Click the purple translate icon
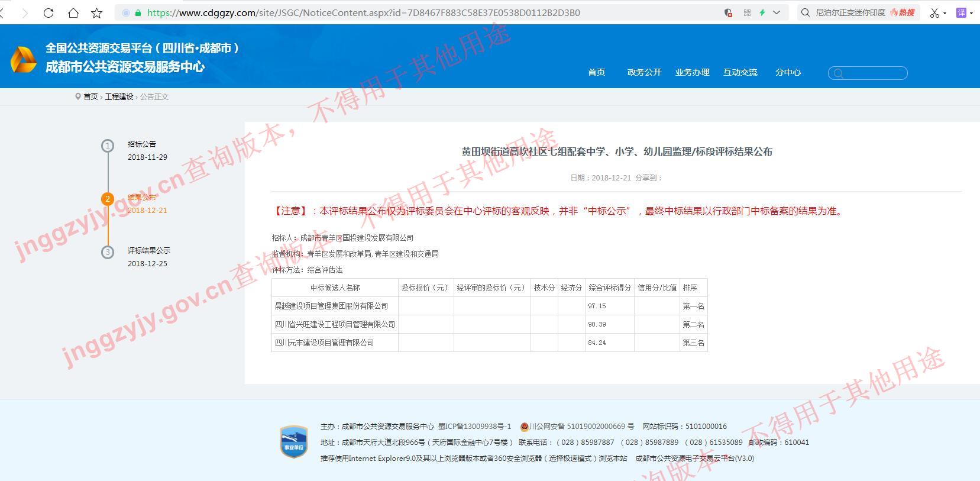Image resolution: width=980 pixels, height=481 pixels. click(961, 12)
